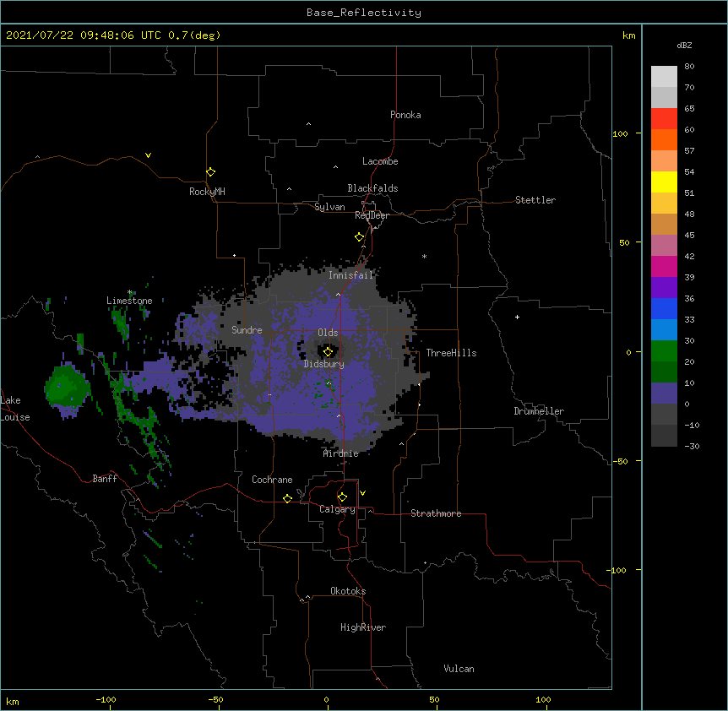Pick the light gray 80-70 dBZ legend swatch
The height and width of the screenshot is (711, 728).
pos(664,76)
